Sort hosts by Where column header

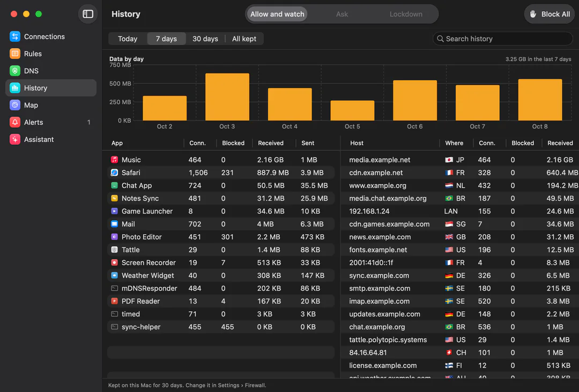pyautogui.click(x=454, y=143)
